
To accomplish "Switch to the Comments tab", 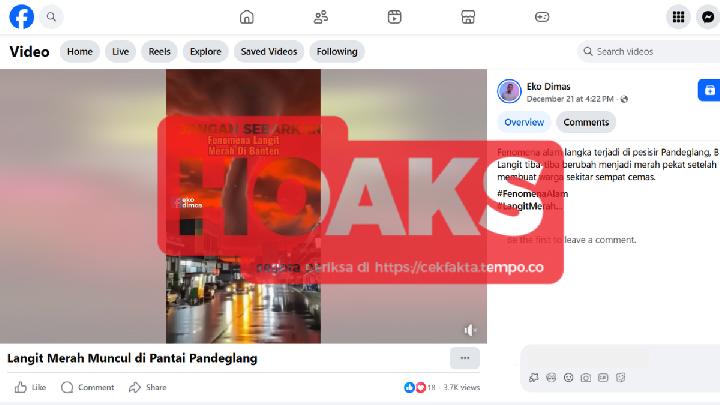I will pos(586,122).
